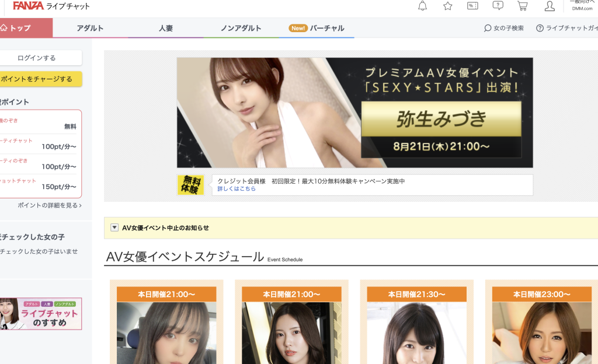The height and width of the screenshot is (364, 598).
Task: Switch to the バーチャル tab
Action: 328,27
